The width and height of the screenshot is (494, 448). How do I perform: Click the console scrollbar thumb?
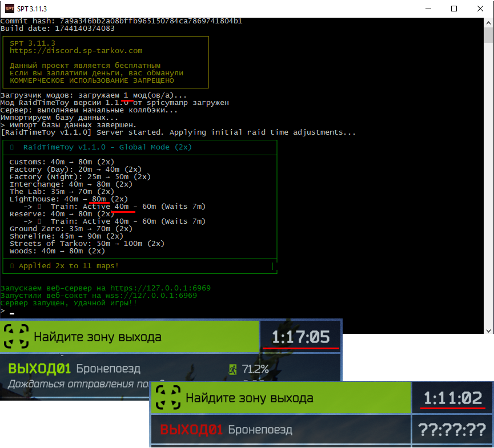(488, 35)
